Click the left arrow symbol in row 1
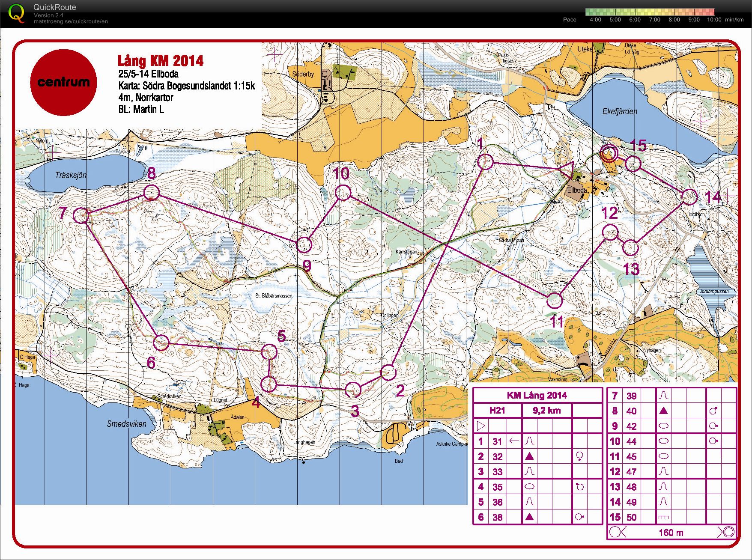Screen dimensions: 752x560 [514, 441]
